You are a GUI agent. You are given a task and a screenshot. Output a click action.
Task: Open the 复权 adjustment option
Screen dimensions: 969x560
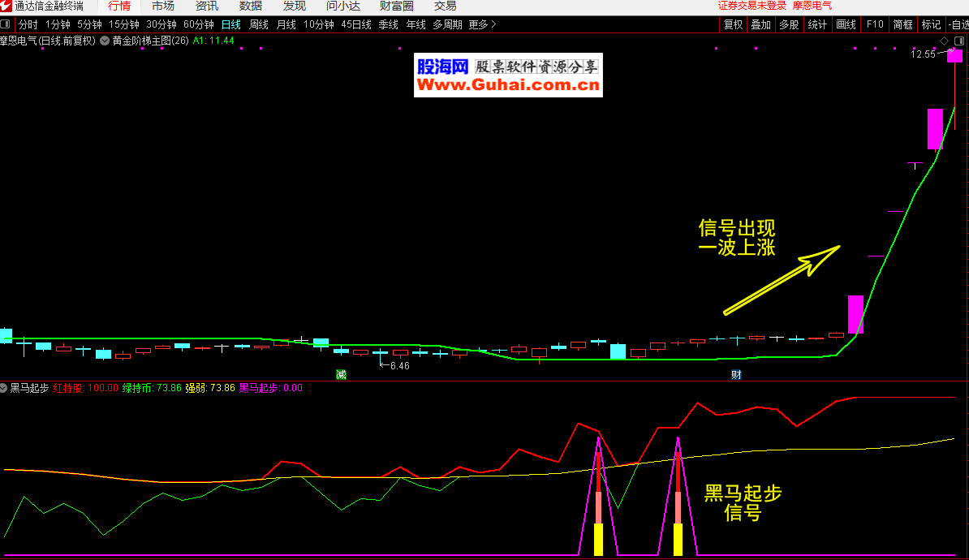(733, 24)
